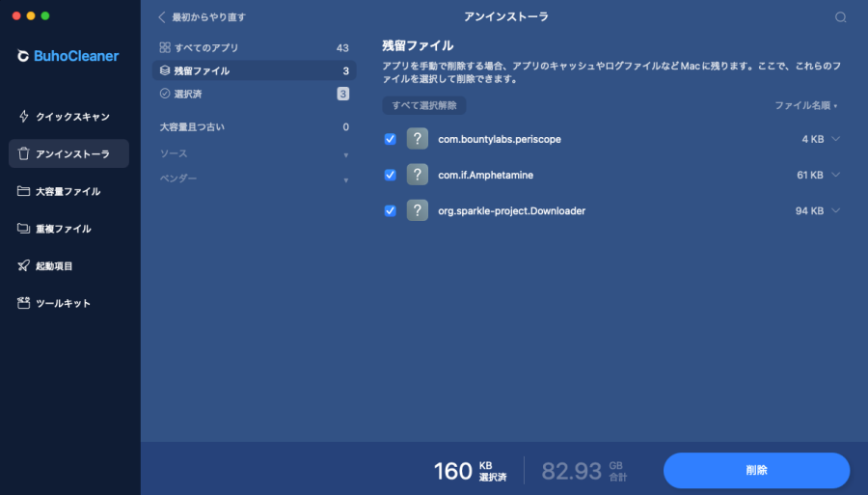Uncheck com.if.Amphetamine checkbox
Viewport: 868px width, 495px height.
391,175
